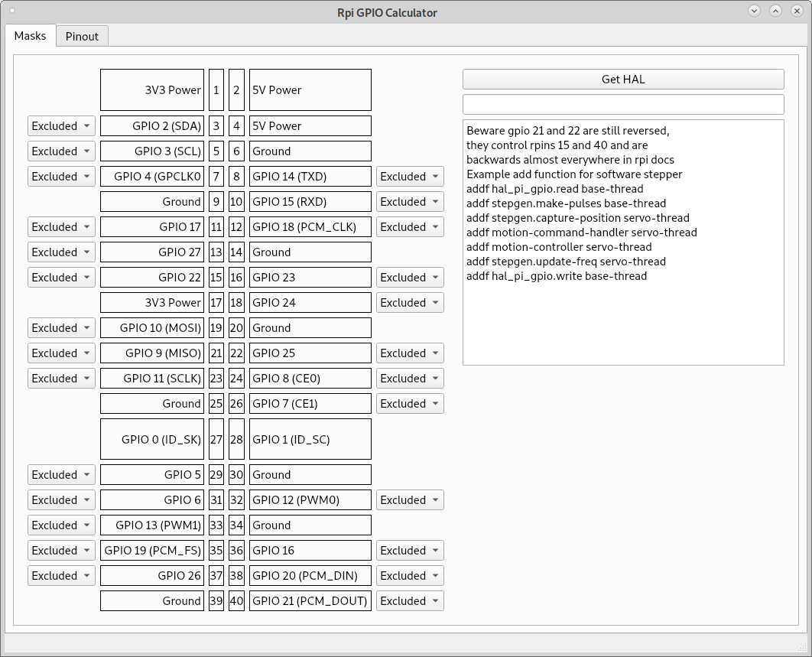The width and height of the screenshot is (812, 657).
Task: Click the 'Beware gpio 21 and 22' line
Action: [567, 131]
